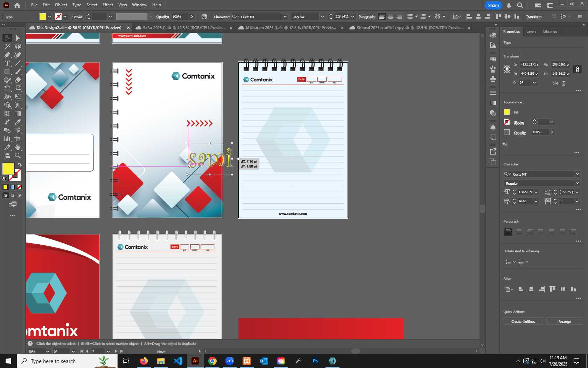Viewport: 588px width, 368px height.
Task: Click Create Outlines quick action
Action: point(523,322)
